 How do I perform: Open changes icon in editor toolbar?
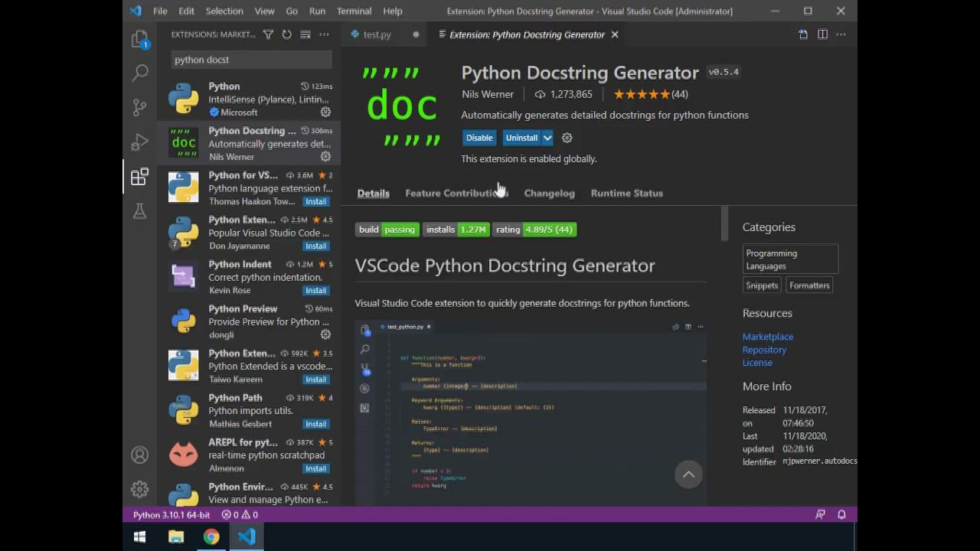[x=803, y=34]
